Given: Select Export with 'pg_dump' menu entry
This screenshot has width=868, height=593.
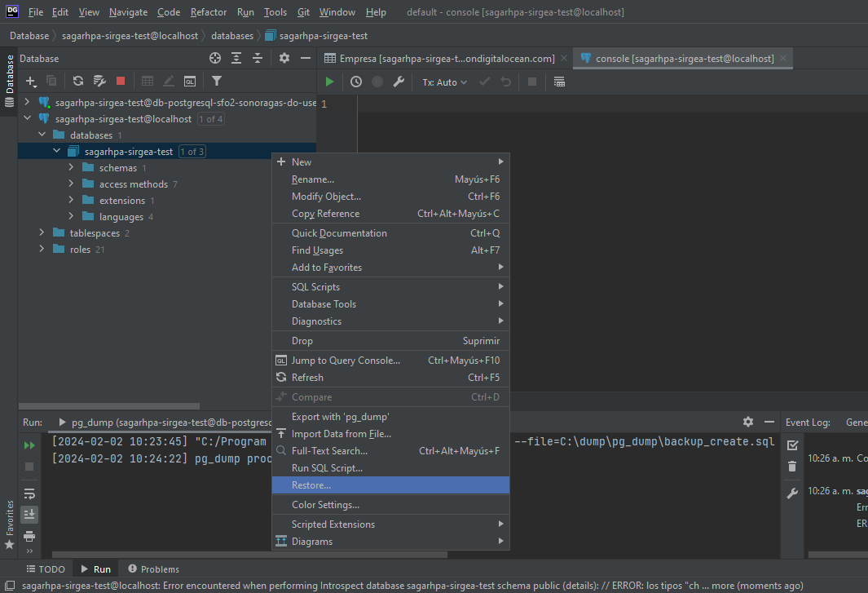Looking at the screenshot, I should pyautogui.click(x=390, y=417).
